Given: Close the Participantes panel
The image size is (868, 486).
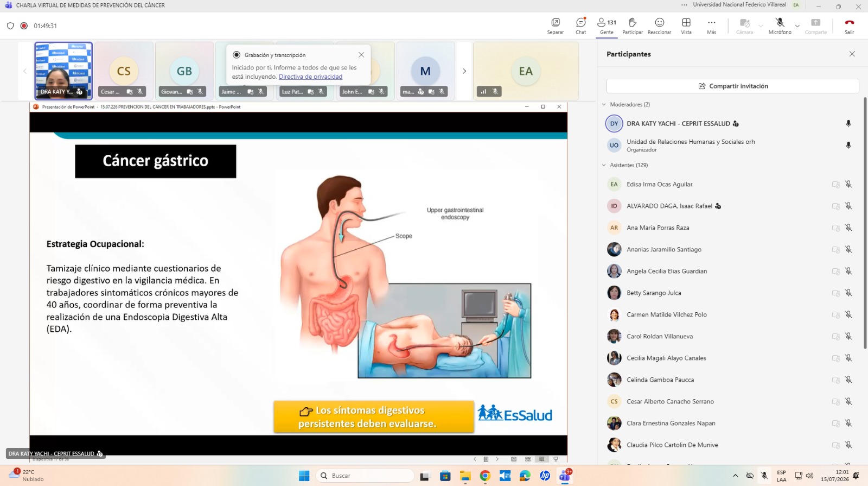Looking at the screenshot, I should 852,54.
